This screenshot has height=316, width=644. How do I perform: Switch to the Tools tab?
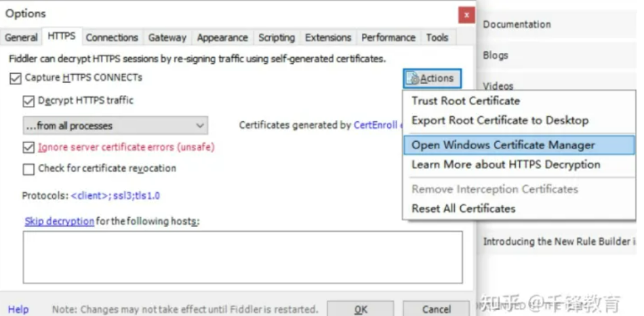[437, 37]
